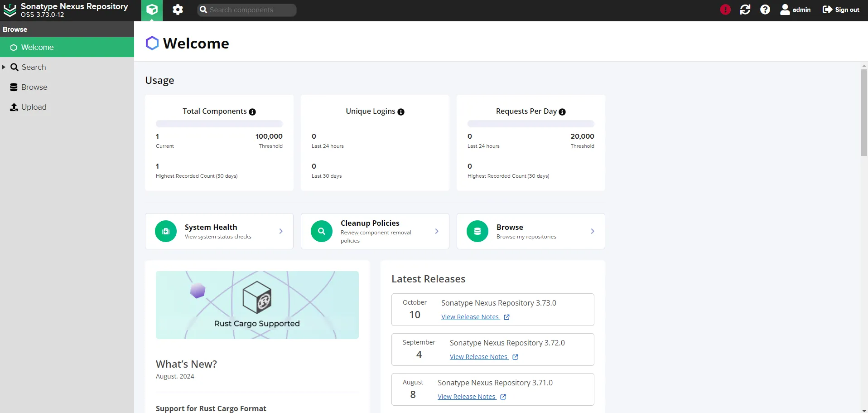Screen dimensions: 868x413
Task: Click the Rust Cargo Supported banner image
Action: [x=257, y=305]
